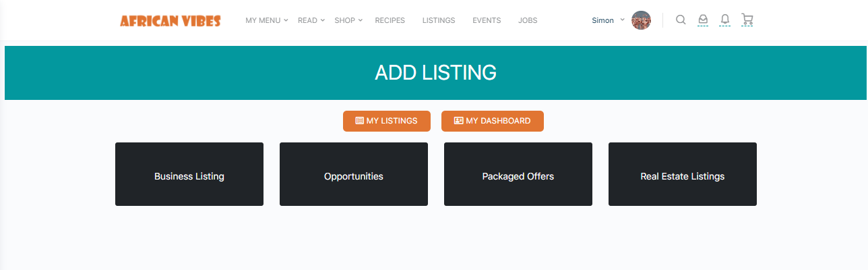Open the search magnifier icon
Image resolution: width=868 pixels, height=270 pixels.
point(681,20)
